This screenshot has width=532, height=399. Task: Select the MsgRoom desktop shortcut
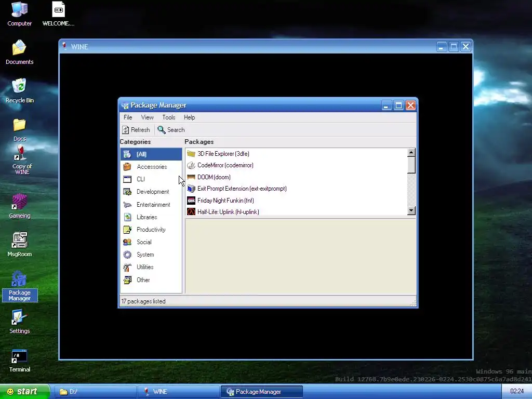[19, 244]
